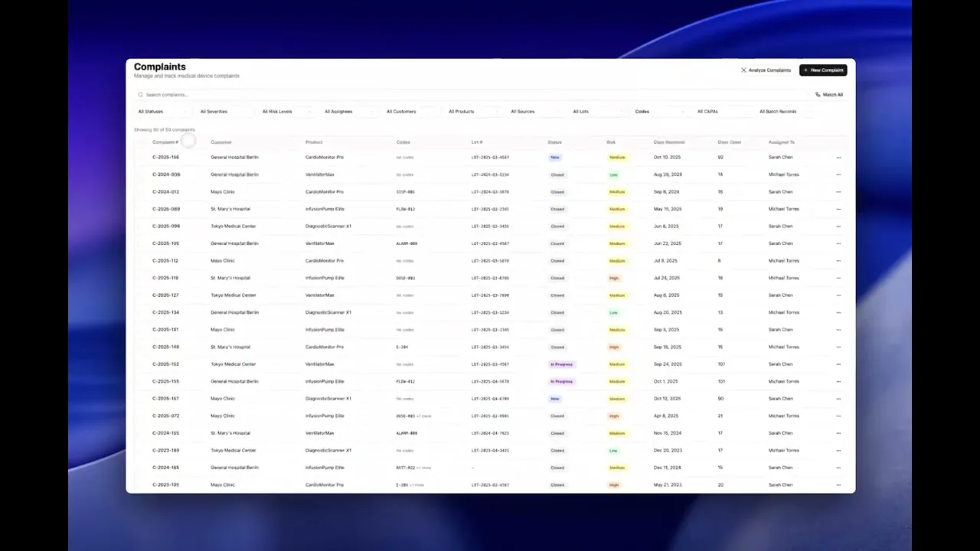Expand the All Lots filter
The width and height of the screenshot is (980, 551).
click(597, 112)
